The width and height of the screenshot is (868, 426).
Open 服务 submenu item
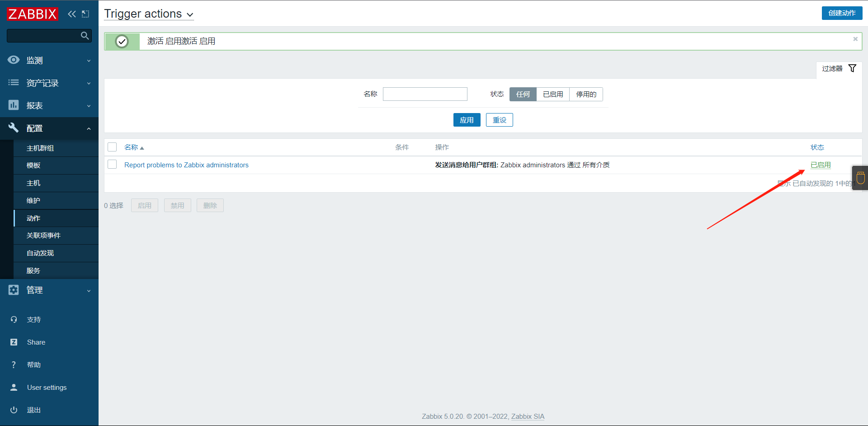pos(33,271)
